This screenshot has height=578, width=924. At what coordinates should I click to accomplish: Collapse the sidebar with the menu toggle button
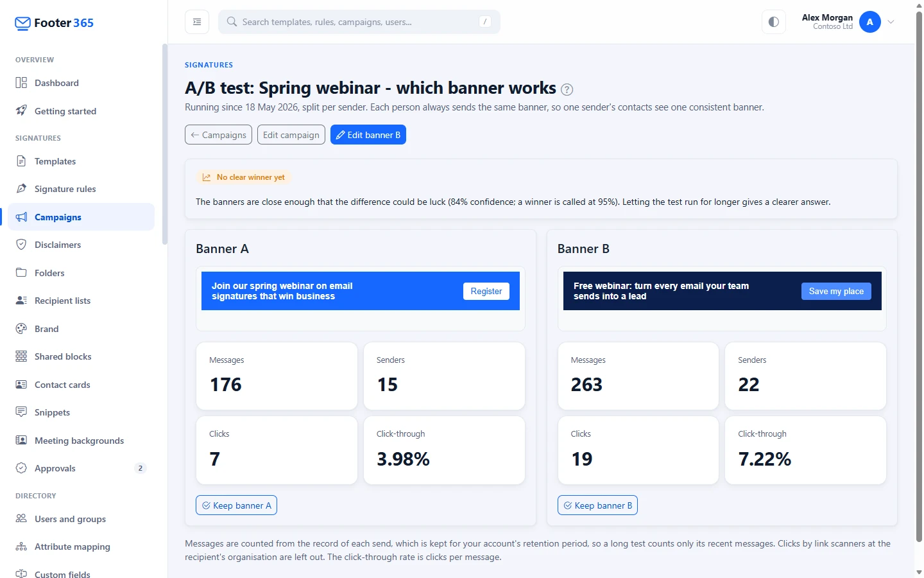pos(197,22)
